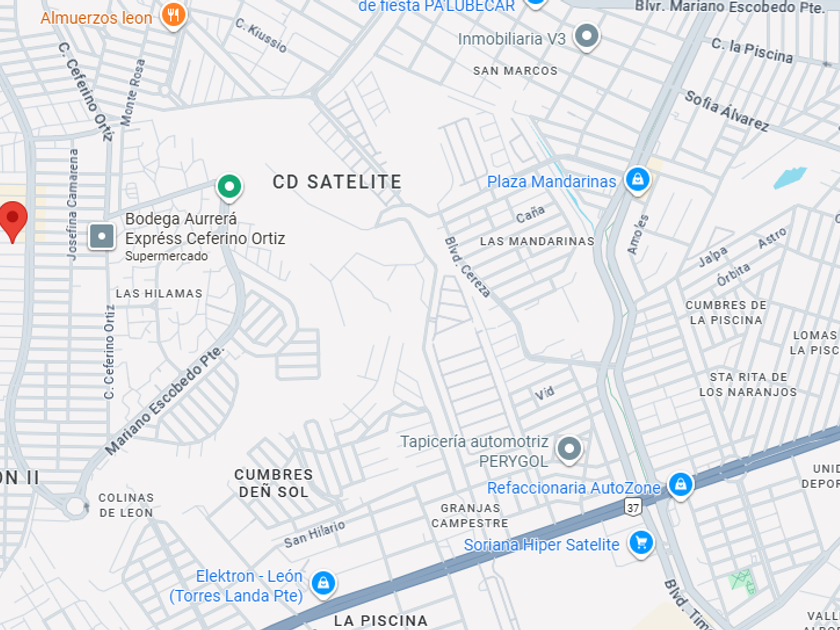Open the Tapicería automotriz PERYGOL pin
Viewport: 840px width, 630px height.
click(x=569, y=449)
